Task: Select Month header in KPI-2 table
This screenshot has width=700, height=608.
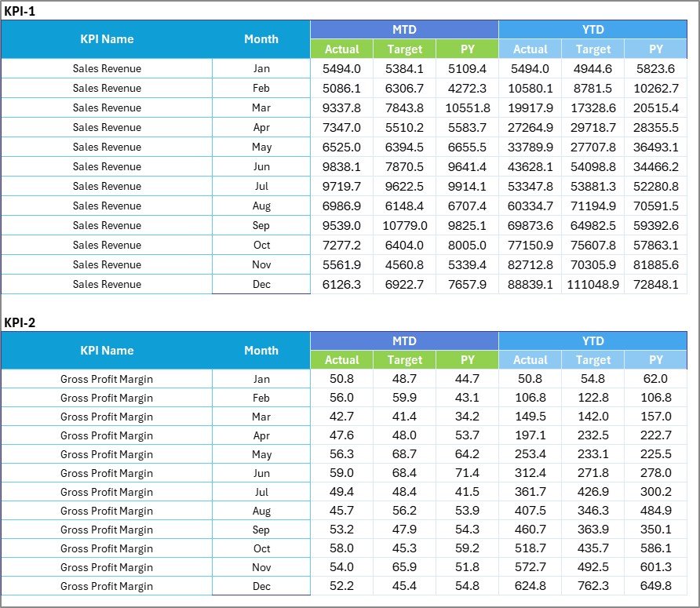Action: click(261, 351)
